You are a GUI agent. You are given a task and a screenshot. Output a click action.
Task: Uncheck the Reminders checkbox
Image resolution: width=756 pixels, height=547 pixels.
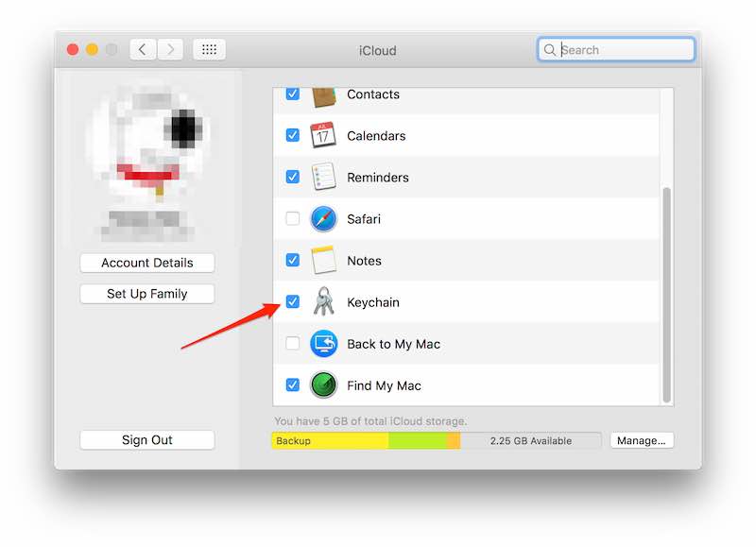coord(293,177)
